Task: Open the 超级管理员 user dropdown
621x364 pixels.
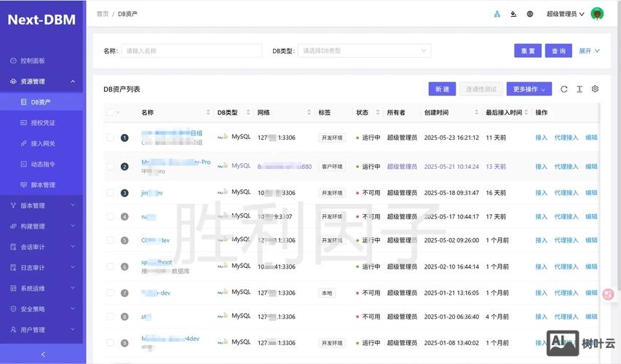Action: [x=565, y=14]
